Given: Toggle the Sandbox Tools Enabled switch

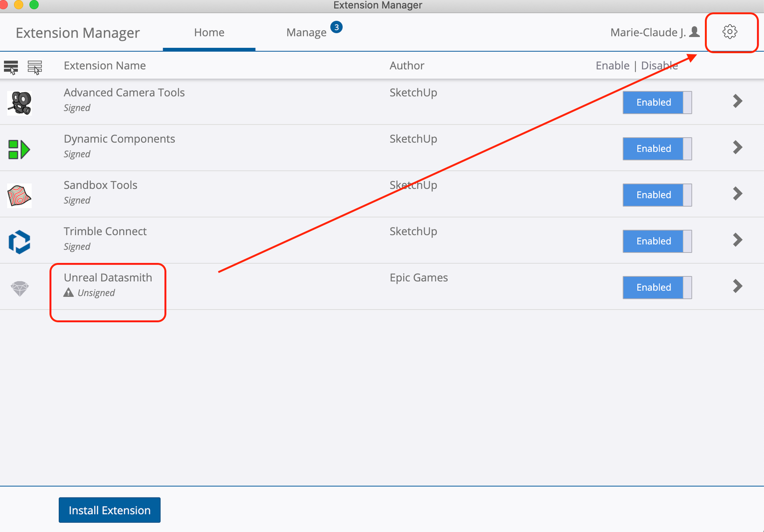Looking at the screenshot, I should [657, 195].
